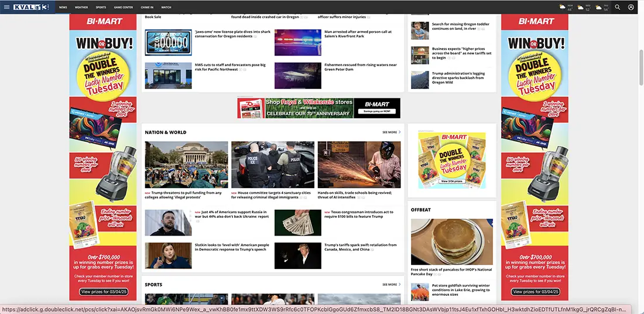The image size is (644, 314).
Task: Open Just 4% of Americans support Russia article
Action: [232, 214]
